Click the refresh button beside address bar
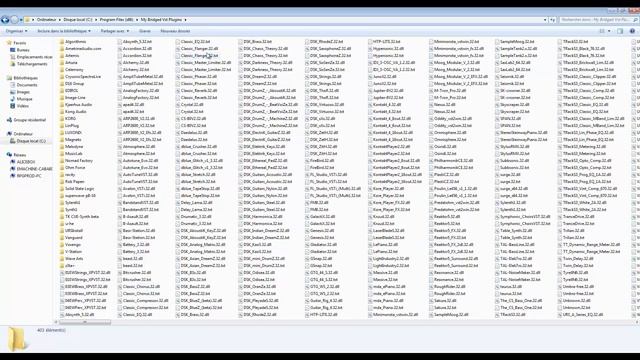640x360 pixels. pyautogui.click(x=553, y=20)
